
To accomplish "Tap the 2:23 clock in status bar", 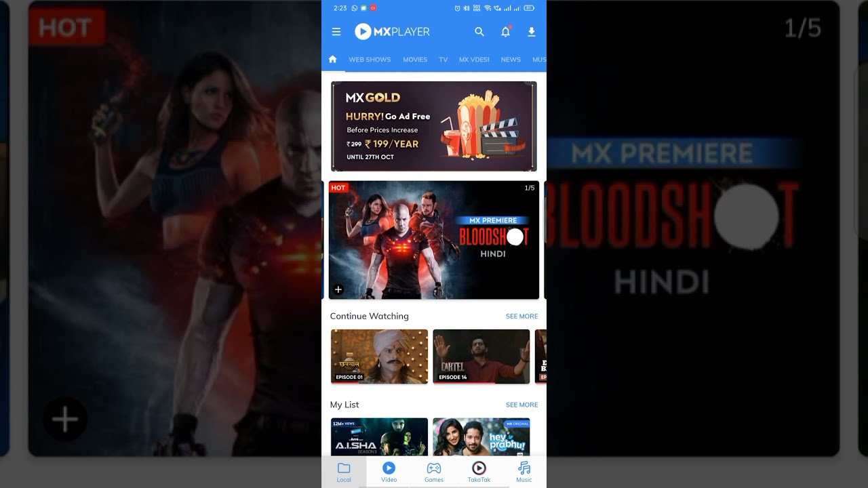I will tap(340, 8).
